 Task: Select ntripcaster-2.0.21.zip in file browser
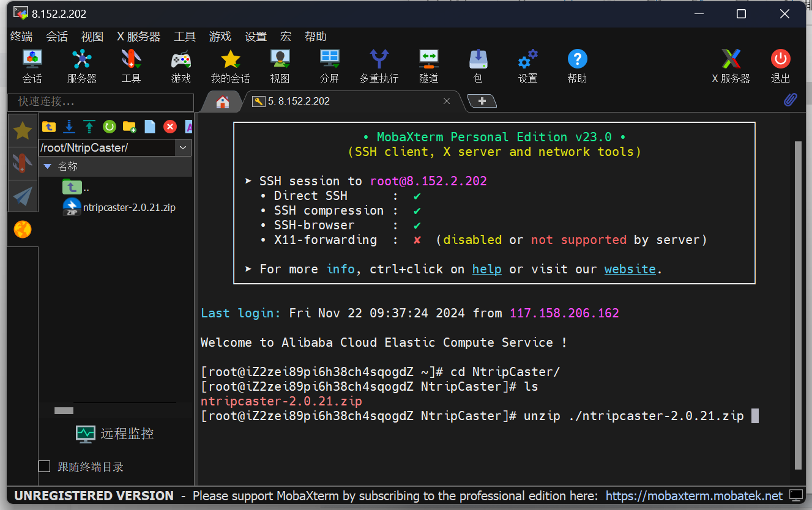[119, 207]
